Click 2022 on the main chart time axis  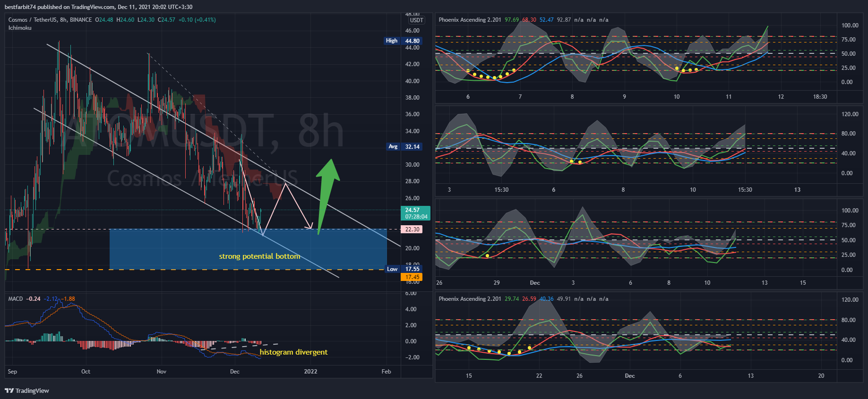tap(310, 372)
